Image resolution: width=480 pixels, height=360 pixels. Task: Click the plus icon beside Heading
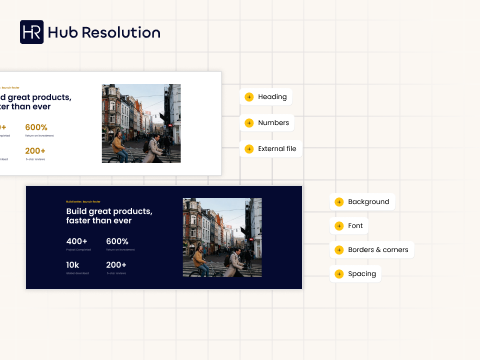249,97
